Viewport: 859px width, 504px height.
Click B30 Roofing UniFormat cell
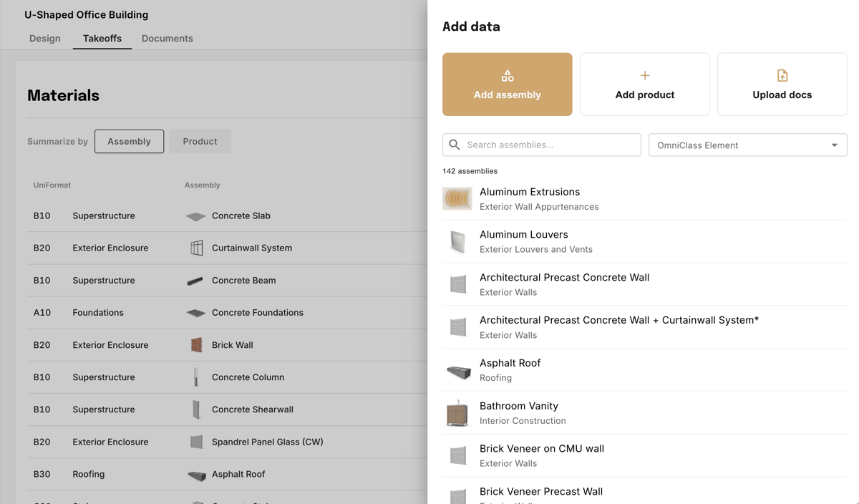point(69,474)
